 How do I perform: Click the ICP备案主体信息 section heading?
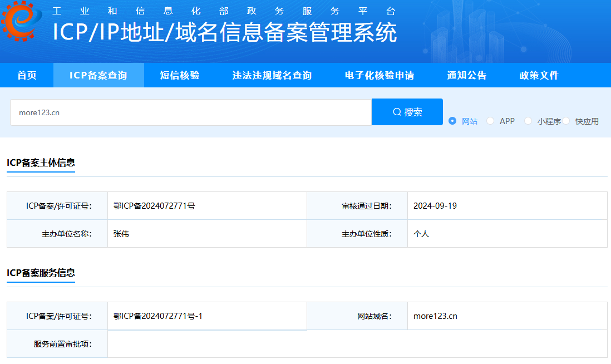point(41,163)
